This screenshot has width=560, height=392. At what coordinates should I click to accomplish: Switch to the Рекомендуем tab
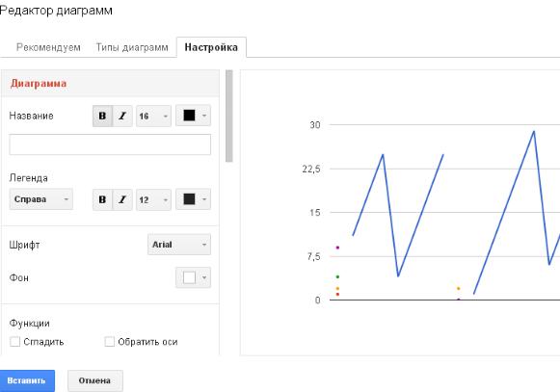tap(48, 47)
